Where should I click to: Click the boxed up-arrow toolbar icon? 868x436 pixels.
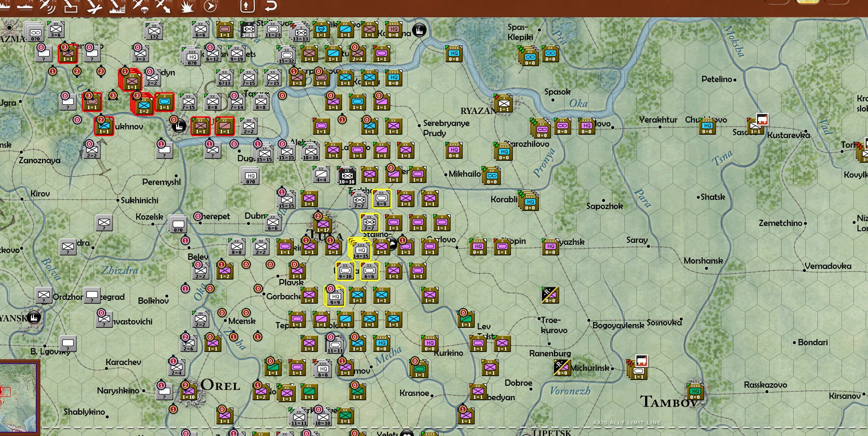point(247,6)
